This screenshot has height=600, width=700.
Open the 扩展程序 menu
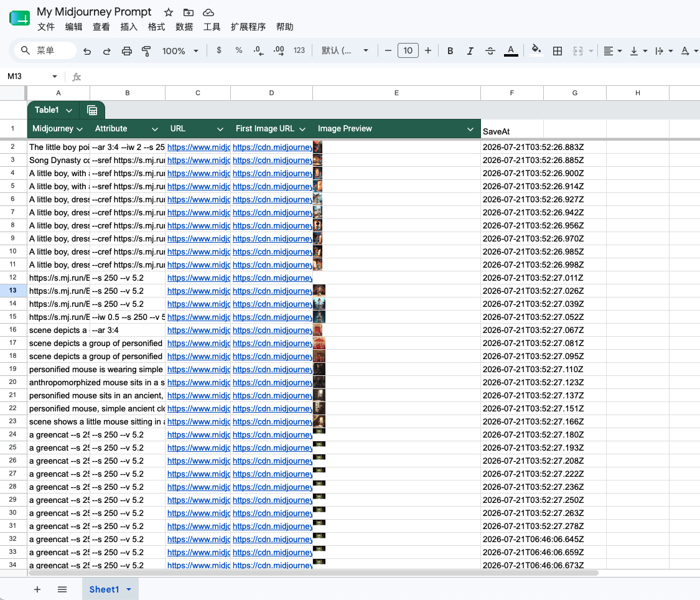click(x=248, y=27)
